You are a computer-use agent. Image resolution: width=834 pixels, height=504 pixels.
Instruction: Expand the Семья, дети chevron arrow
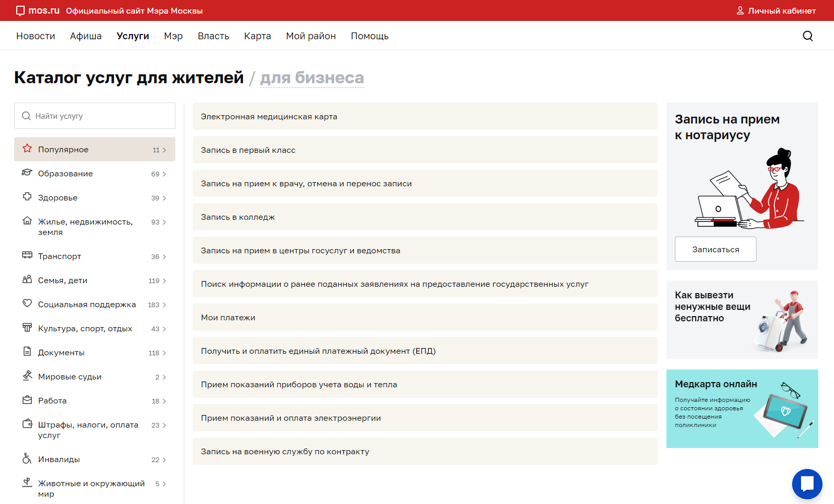pyautogui.click(x=164, y=281)
